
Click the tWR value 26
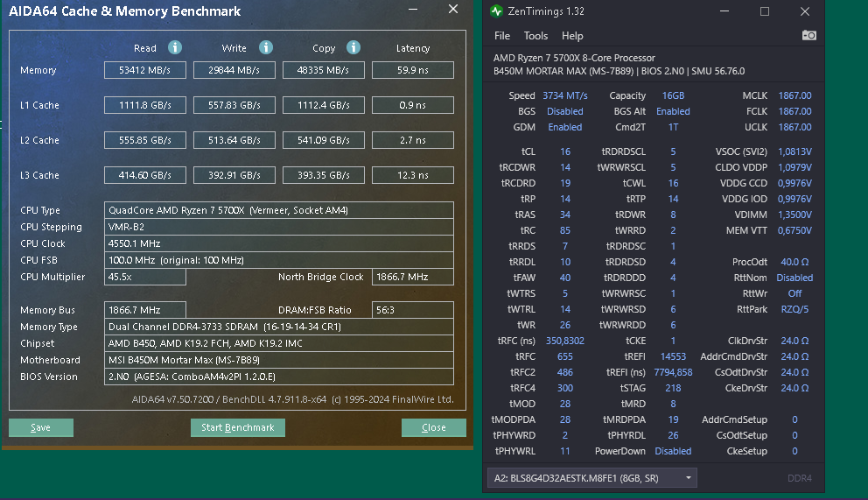point(564,325)
